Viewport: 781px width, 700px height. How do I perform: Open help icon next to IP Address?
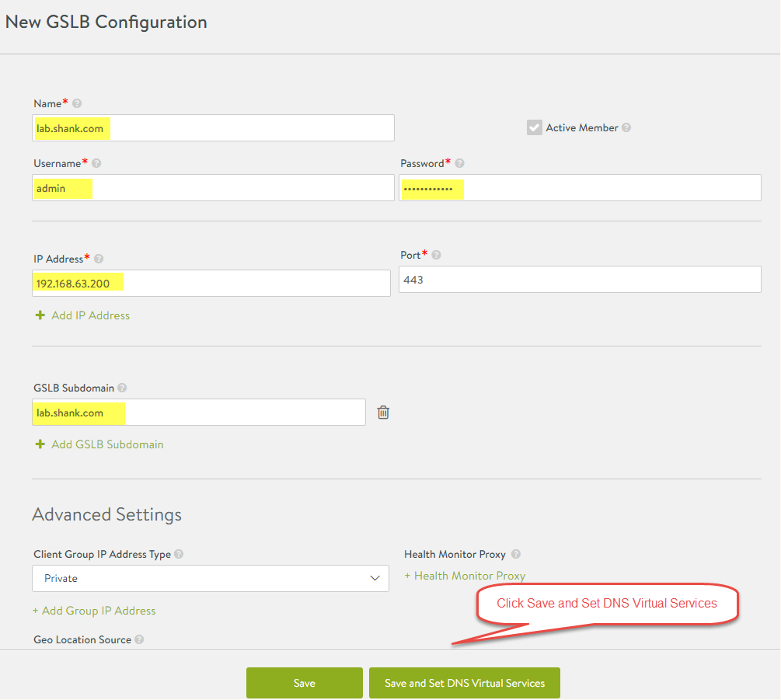(99, 259)
